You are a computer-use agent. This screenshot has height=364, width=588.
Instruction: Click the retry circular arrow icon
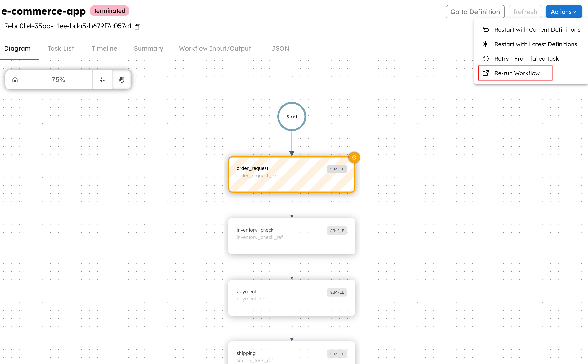coord(486,58)
